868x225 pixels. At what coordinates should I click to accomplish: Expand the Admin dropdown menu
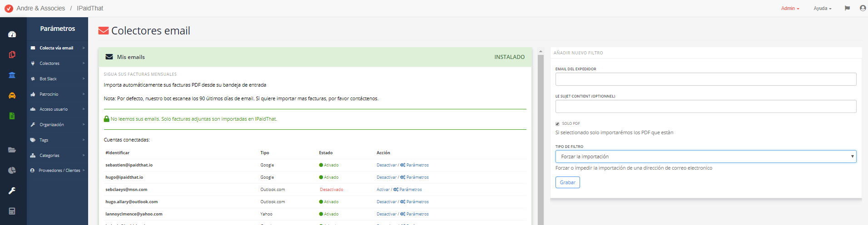[790, 8]
